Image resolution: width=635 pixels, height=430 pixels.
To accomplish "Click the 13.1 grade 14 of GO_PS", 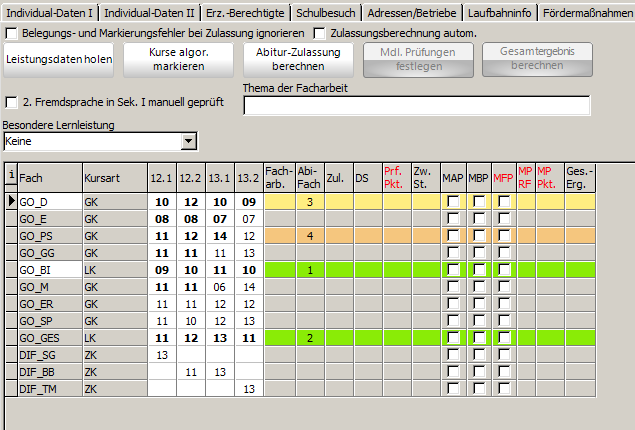I will coord(220,236).
